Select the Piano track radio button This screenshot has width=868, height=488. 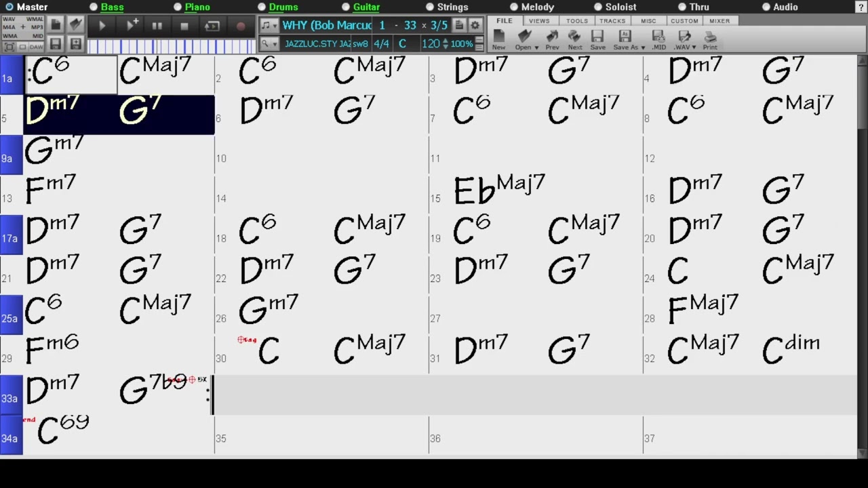pyautogui.click(x=178, y=7)
